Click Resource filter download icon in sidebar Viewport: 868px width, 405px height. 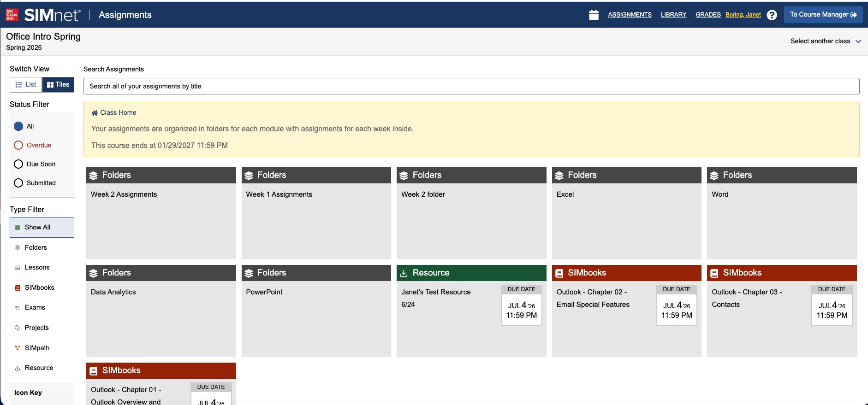[18, 368]
